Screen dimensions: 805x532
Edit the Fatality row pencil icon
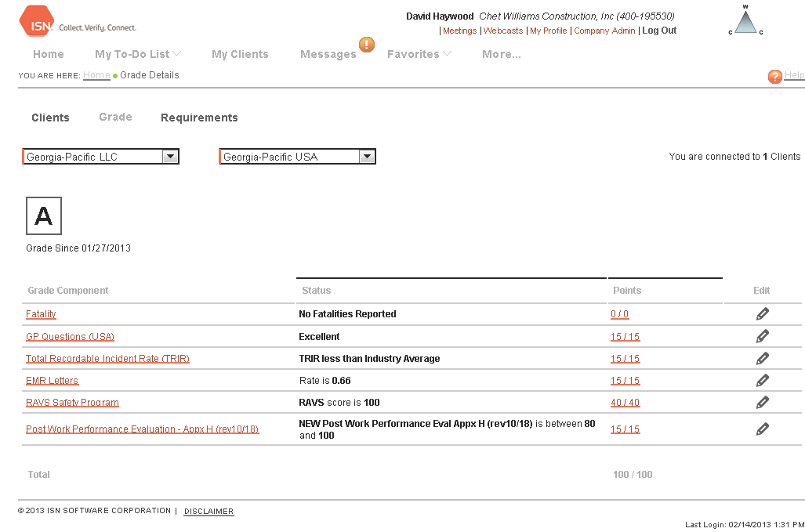(x=763, y=314)
